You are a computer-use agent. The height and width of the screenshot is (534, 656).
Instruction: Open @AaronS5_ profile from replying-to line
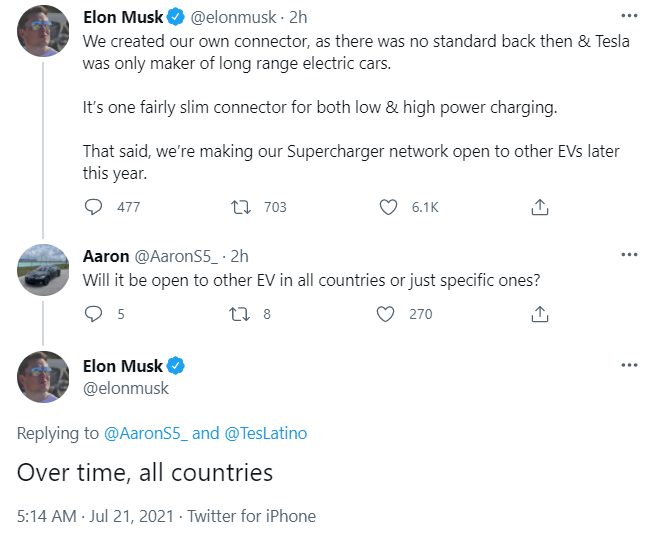(x=146, y=433)
